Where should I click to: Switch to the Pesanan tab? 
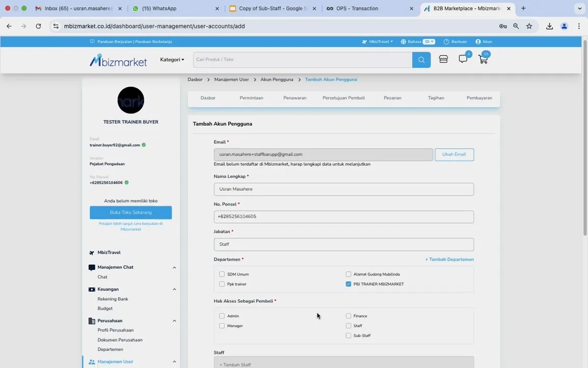click(x=392, y=98)
